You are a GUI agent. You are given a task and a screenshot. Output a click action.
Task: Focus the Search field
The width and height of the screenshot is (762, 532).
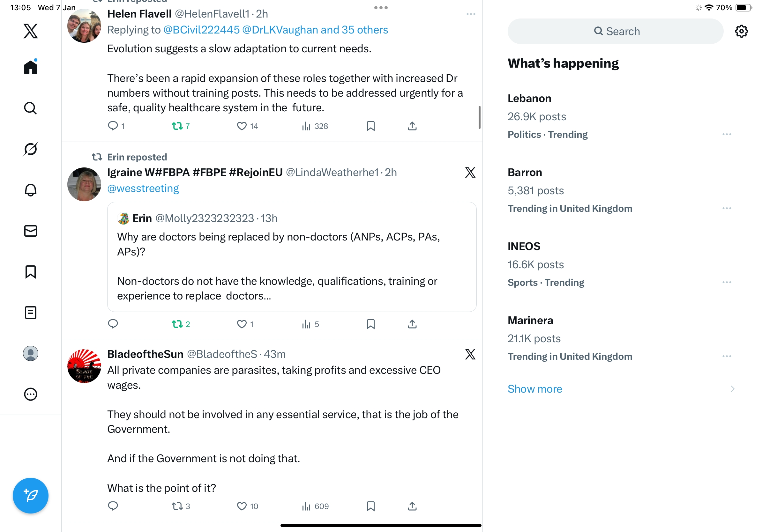click(615, 31)
